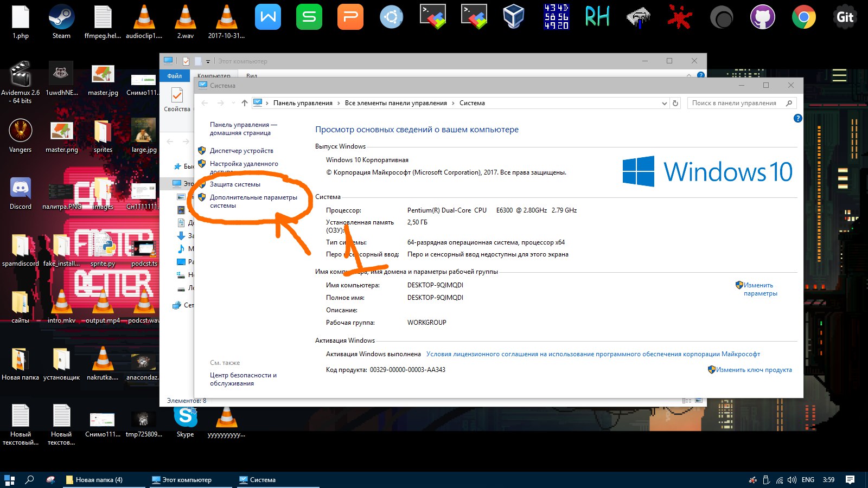Expand chevron after 'Панель управления' breadcrumb
The image size is (868, 488).
(339, 103)
